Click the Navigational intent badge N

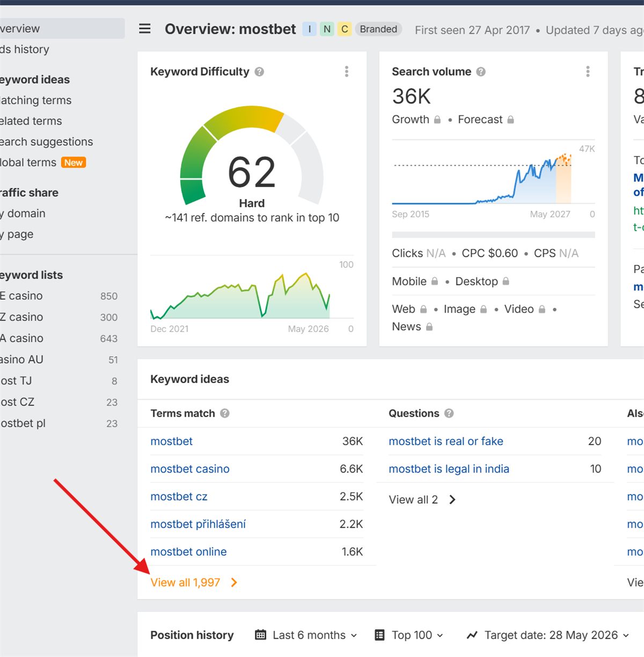327,29
